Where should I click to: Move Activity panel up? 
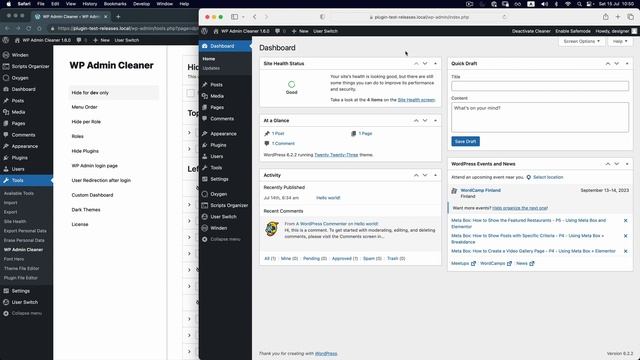click(416, 175)
